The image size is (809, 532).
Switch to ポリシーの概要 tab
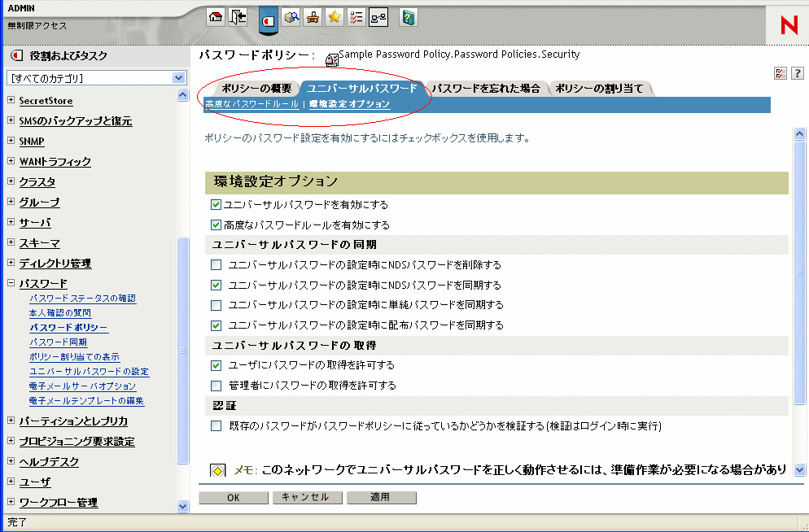[256, 88]
